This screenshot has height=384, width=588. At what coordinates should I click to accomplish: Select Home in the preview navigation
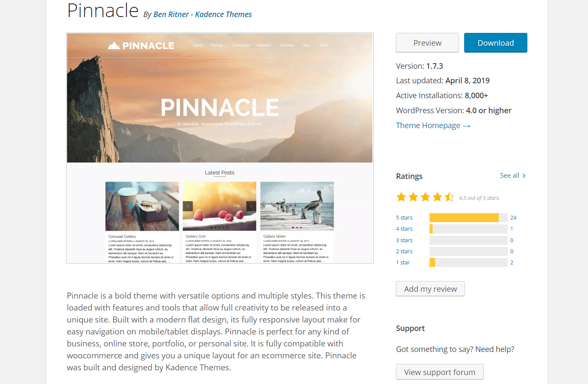click(x=198, y=45)
